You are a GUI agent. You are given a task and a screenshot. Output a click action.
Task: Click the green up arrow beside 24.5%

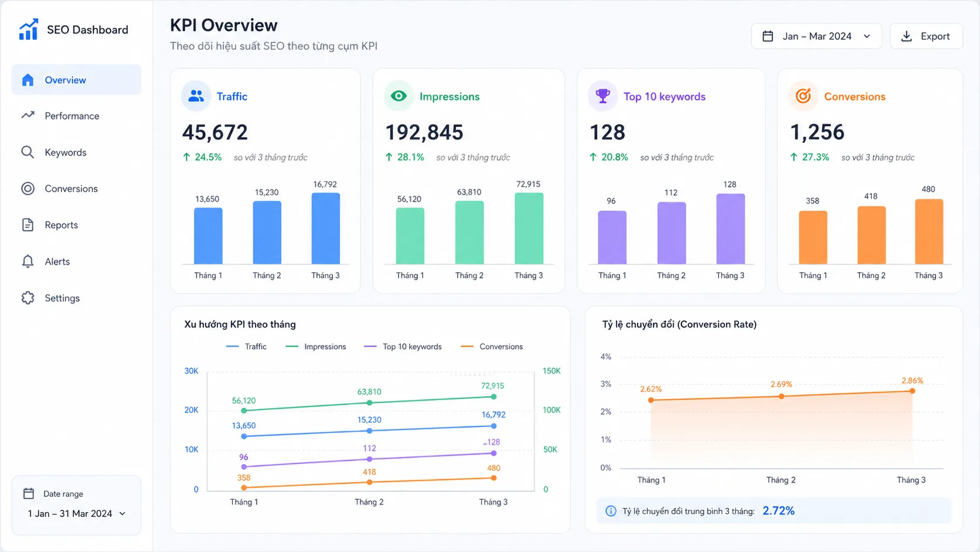point(186,157)
